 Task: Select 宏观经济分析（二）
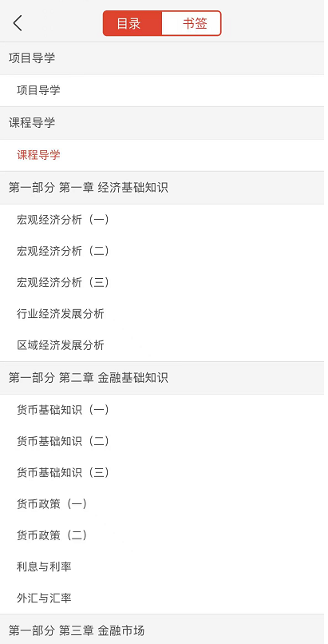coord(164,251)
